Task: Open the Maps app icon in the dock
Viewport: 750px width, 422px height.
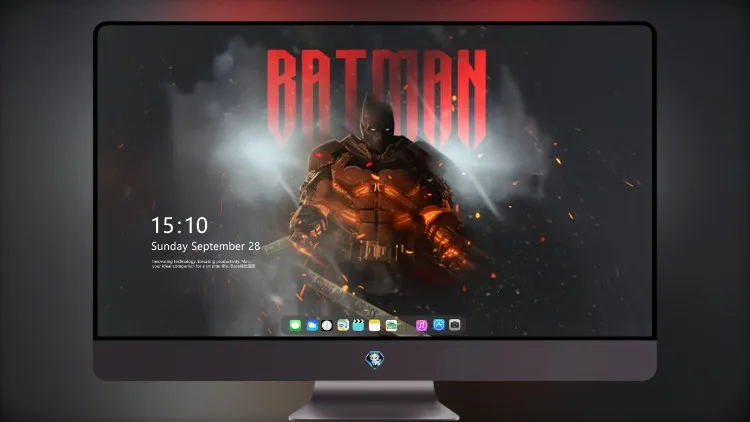Action: pyautogui.click(x=343, y=325)
